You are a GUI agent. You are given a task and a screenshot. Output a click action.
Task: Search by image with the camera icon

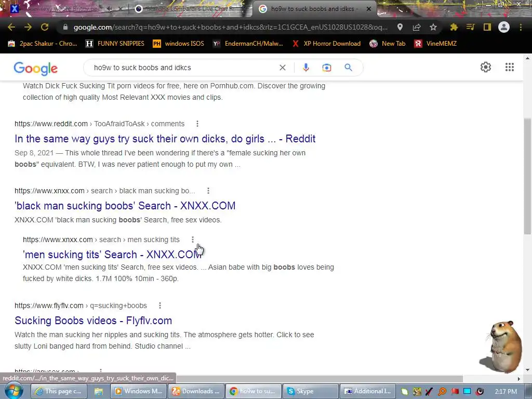(326, 68)
